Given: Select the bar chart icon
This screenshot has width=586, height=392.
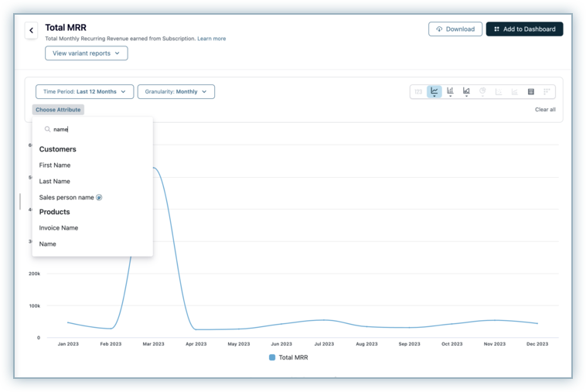Looking at the screenshot, I should click(451, 91).
